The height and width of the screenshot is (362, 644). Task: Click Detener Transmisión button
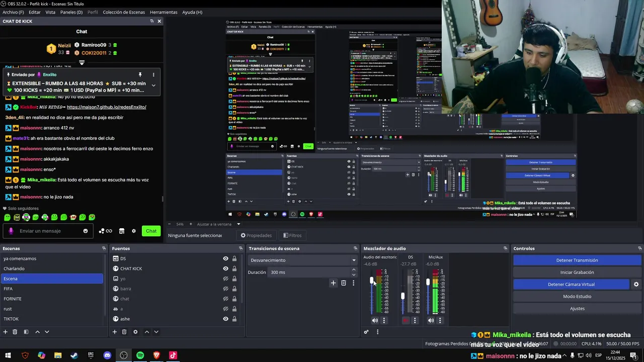coord(577,260)
